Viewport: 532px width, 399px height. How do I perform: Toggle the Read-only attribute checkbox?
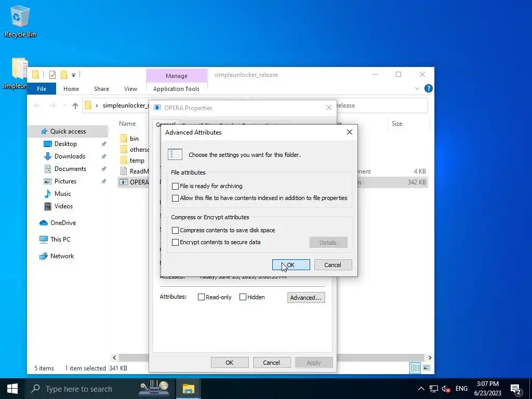201,297
